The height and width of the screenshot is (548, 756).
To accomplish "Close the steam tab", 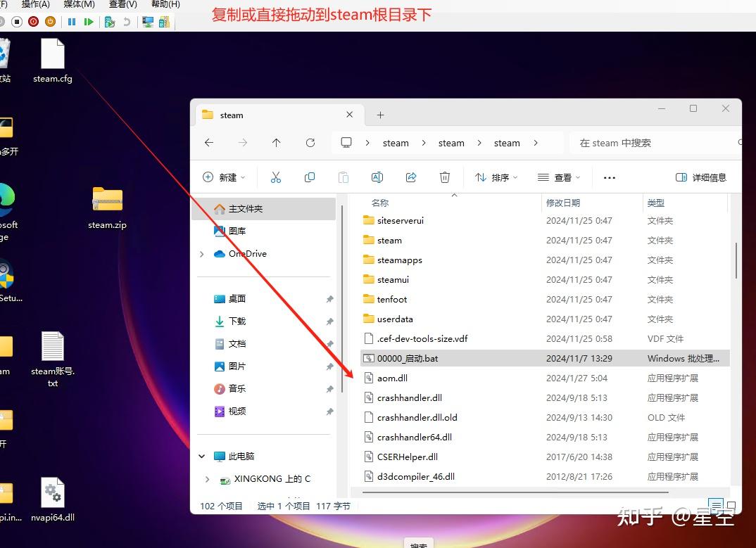I will point(350,115).
